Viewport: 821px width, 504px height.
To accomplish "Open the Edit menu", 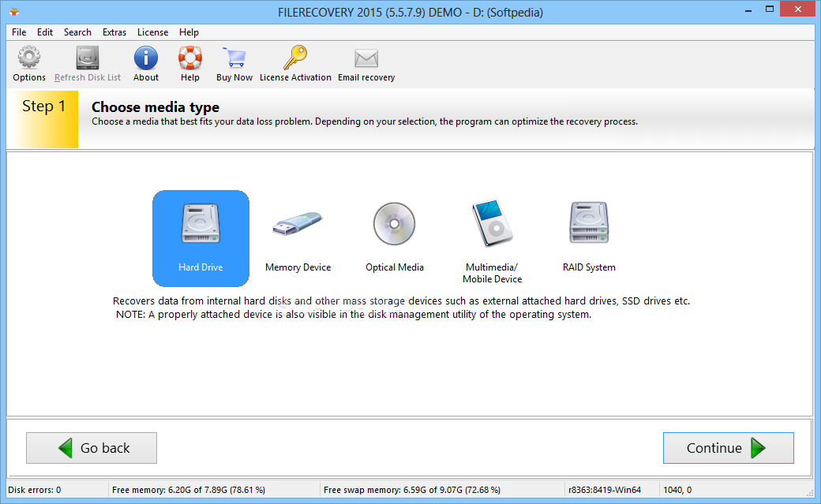I will [x=45, y=32].
